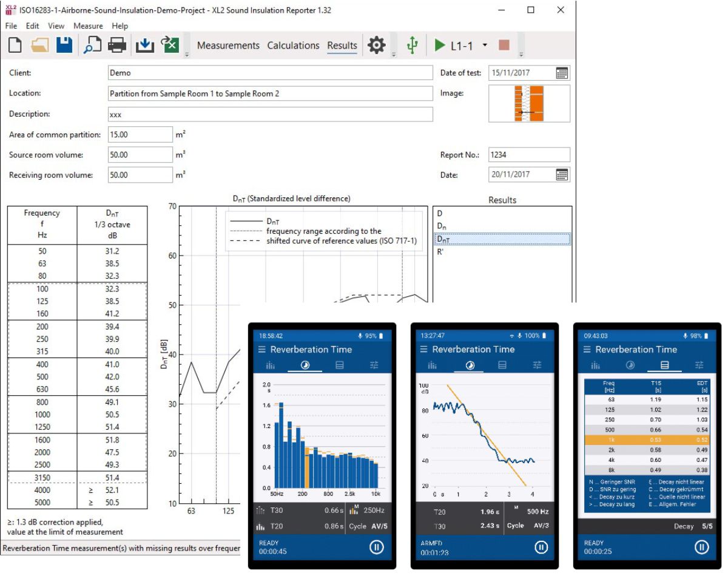
Task: Select R' in the Results list
Action: tap(440, 251)
